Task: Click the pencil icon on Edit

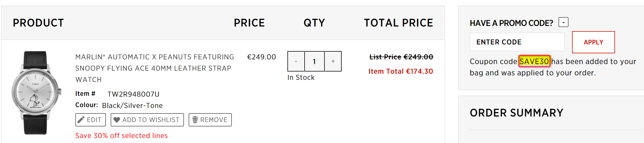Action: (81, 120)
